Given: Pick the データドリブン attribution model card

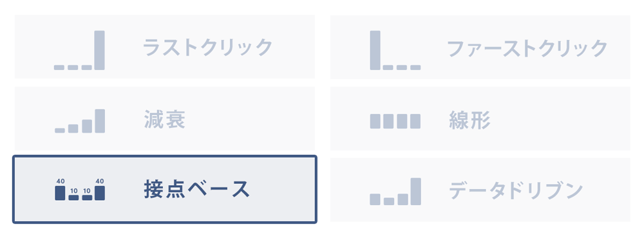Looking at the screenshot, I should tap(480, 190).
